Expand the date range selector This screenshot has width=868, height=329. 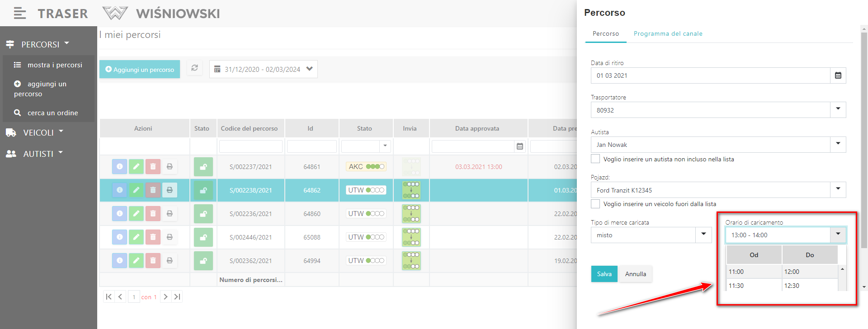(x=309, y=69)
